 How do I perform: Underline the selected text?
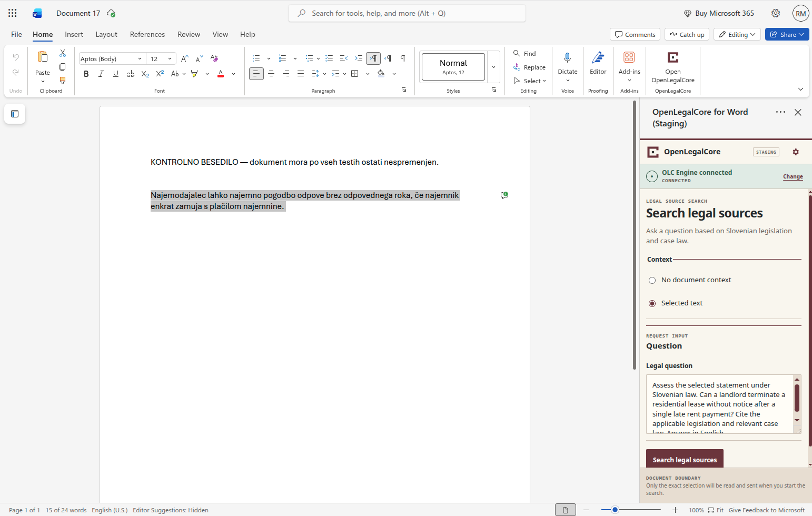point(116,74)
